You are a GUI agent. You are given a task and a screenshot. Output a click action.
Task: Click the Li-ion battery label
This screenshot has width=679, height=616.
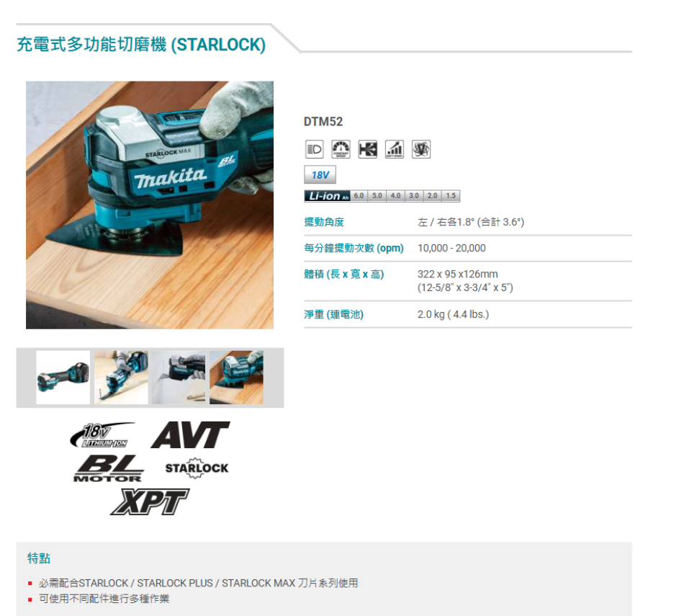click(x=328, y=196)
